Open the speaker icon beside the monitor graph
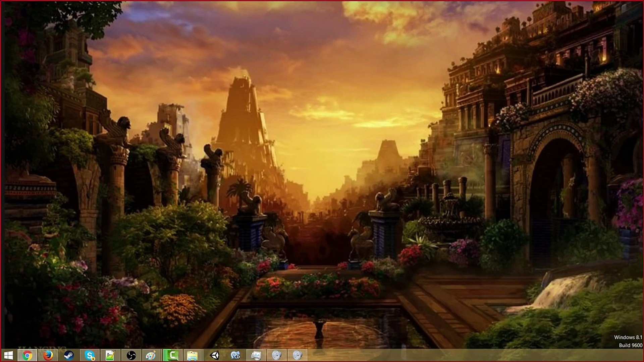 [277, 355]
